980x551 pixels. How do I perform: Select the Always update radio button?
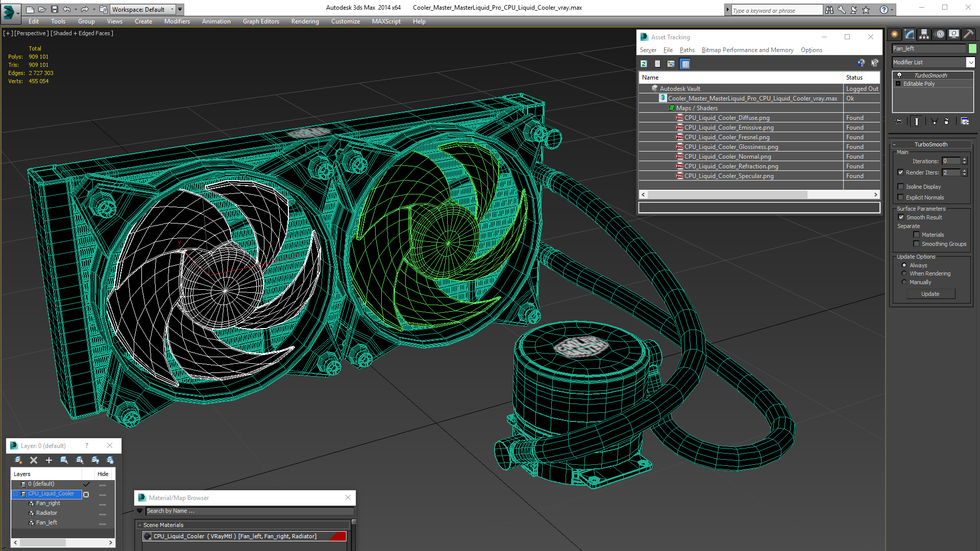coord(904,265)
